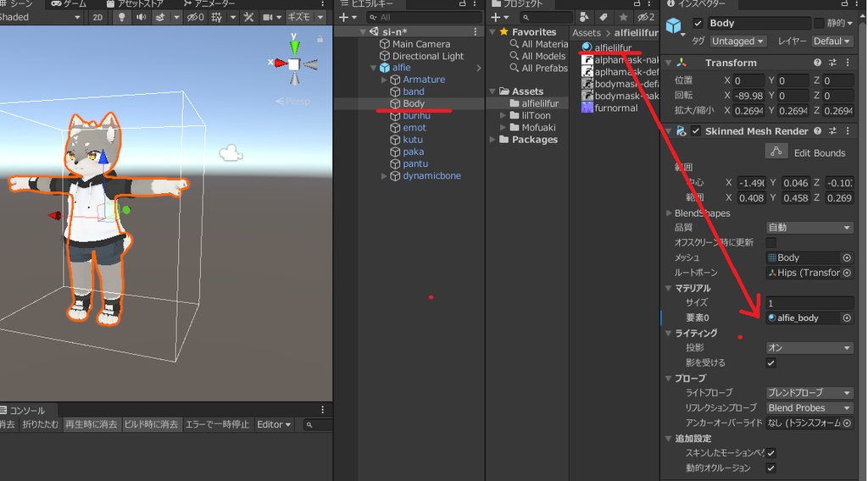Open the Transform help icon

(x=817, y=63)
